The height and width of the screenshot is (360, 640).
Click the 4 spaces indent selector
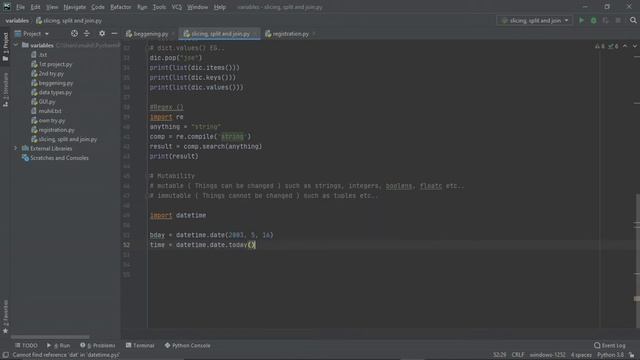point(581,355)
